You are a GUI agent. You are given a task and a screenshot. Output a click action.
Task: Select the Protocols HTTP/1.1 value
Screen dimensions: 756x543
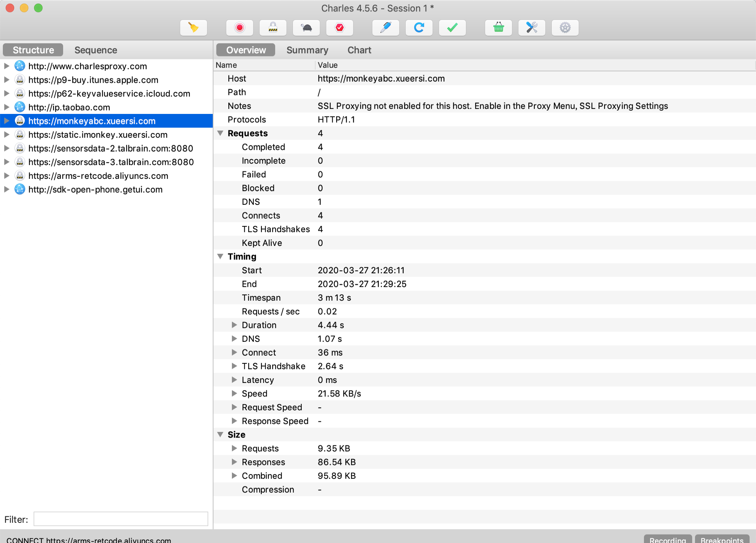[336, 120]
